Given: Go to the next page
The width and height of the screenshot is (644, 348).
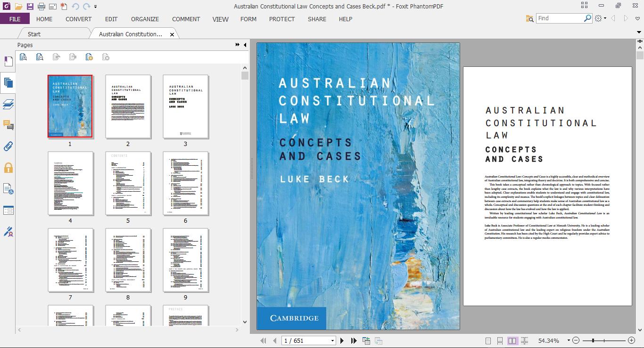Looking at the screenshot, I should point(342,340).
